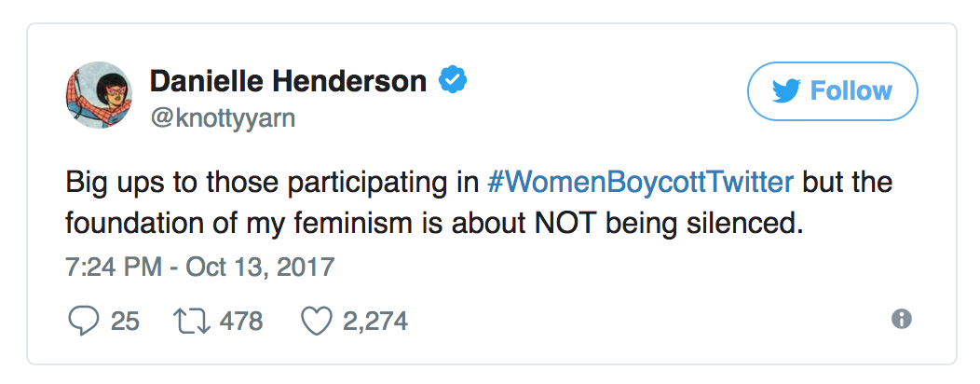Screen dimensions: 980x384
Task: Click the blue verified checkmark badge
Action: [453, 82]
